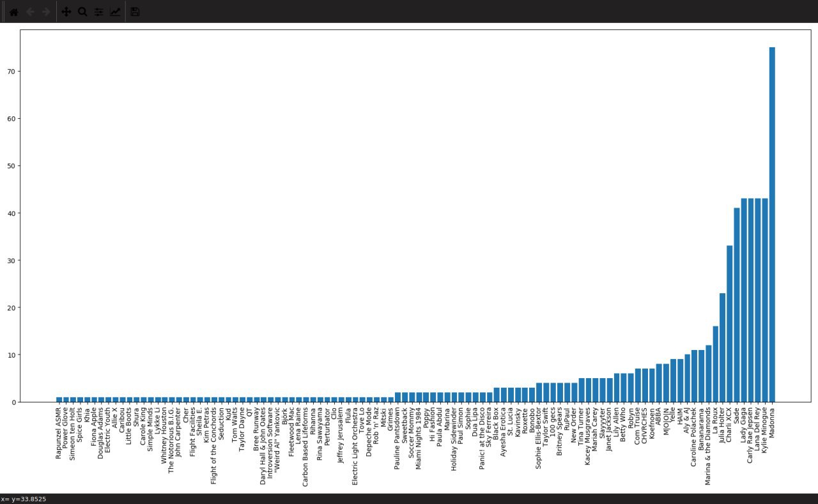Click the cursor coordinates readout in the status bar
The width and height of the screenshot is (818, 504).
click(24, 499)
